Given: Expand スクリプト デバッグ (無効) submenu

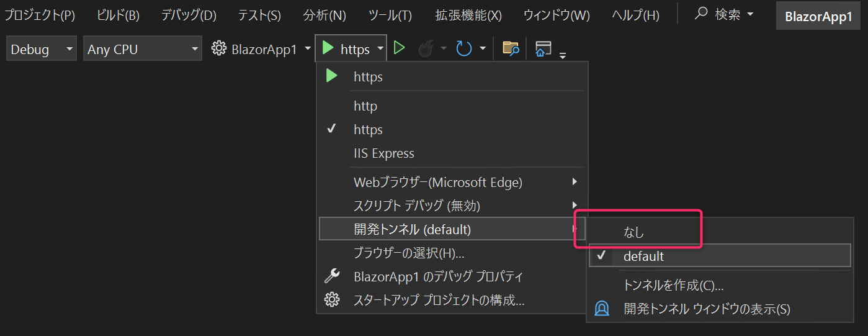Looking at the screenshot, I should 452,205.
